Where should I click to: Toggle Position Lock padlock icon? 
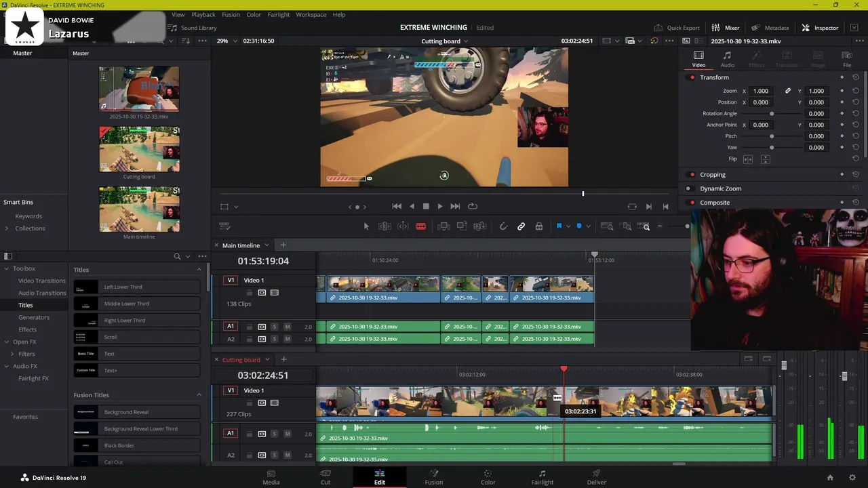pos(539,226)
